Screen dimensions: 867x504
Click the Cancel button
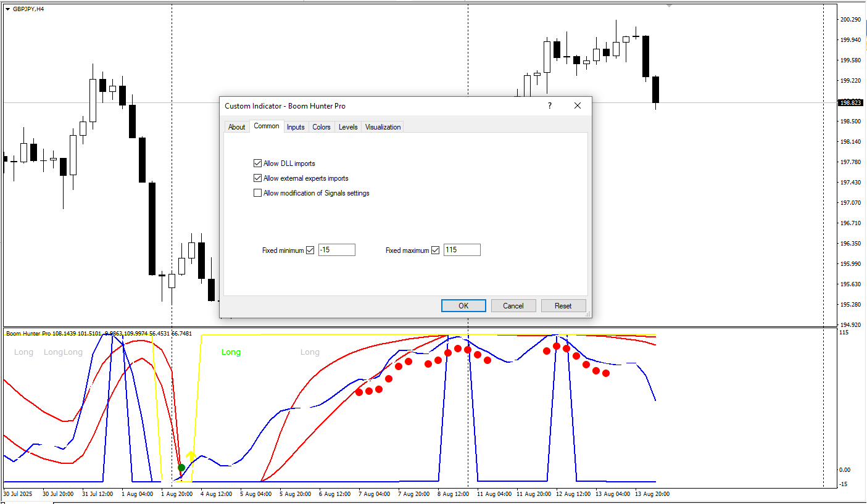click(513, 305)
